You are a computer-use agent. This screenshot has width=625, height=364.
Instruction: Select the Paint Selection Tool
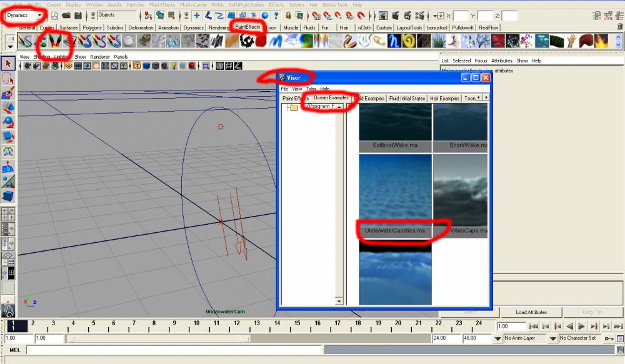pos(8,93)
